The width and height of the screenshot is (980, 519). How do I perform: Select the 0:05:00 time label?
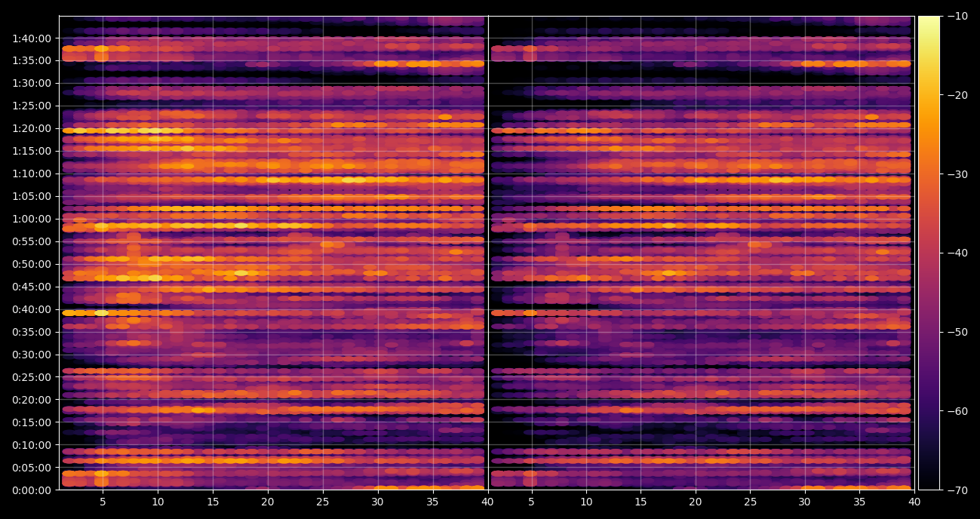33,468
